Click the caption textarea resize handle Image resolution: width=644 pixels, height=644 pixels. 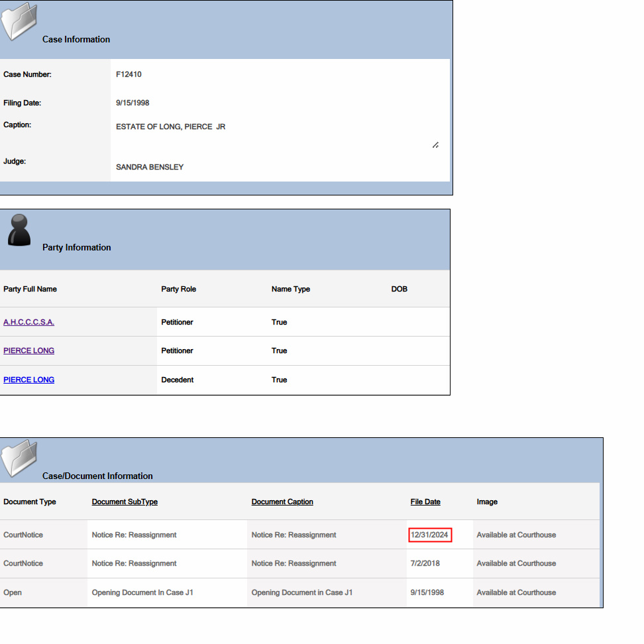[x=436, y=145]
